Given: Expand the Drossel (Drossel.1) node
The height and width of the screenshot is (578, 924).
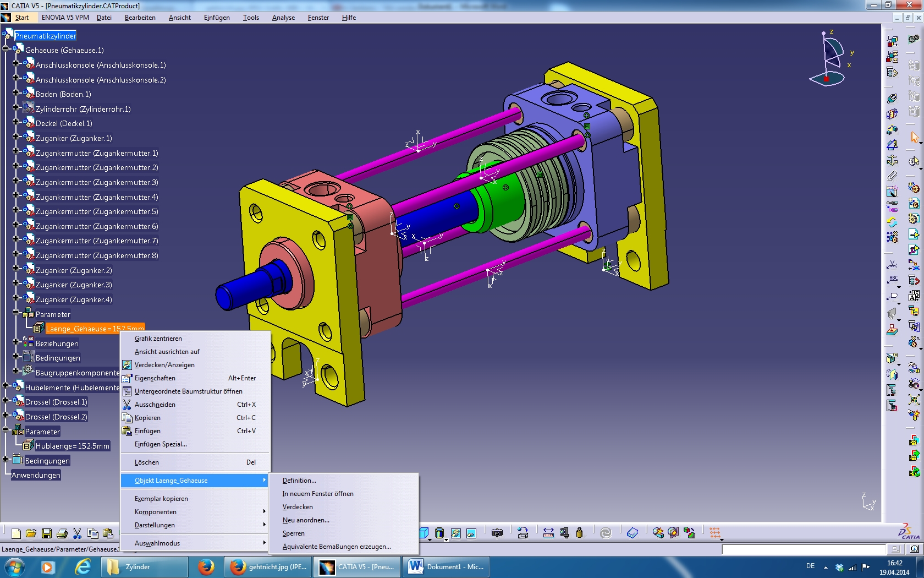Looking at the screenshot, I should point(5,400).
